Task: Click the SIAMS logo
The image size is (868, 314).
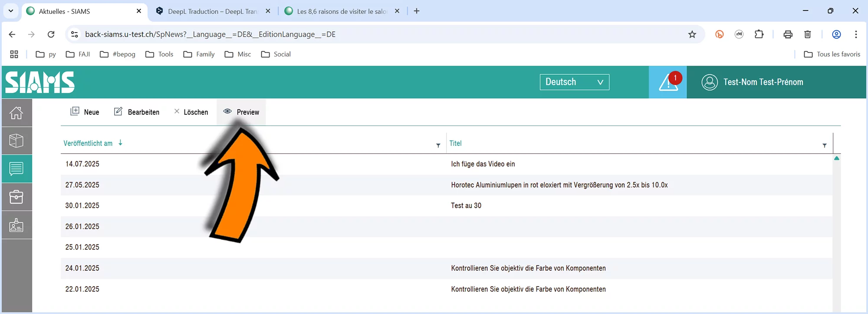Action: [40, 83]
